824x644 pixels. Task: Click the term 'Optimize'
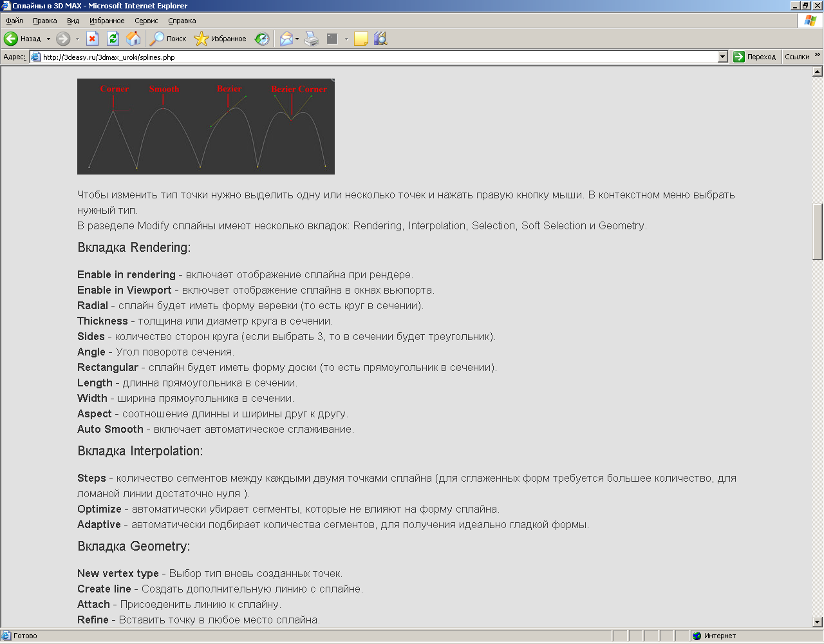(99, 509)
